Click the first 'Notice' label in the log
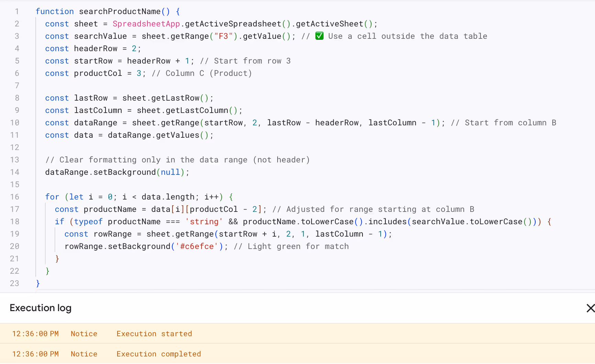 coord(84,333)
